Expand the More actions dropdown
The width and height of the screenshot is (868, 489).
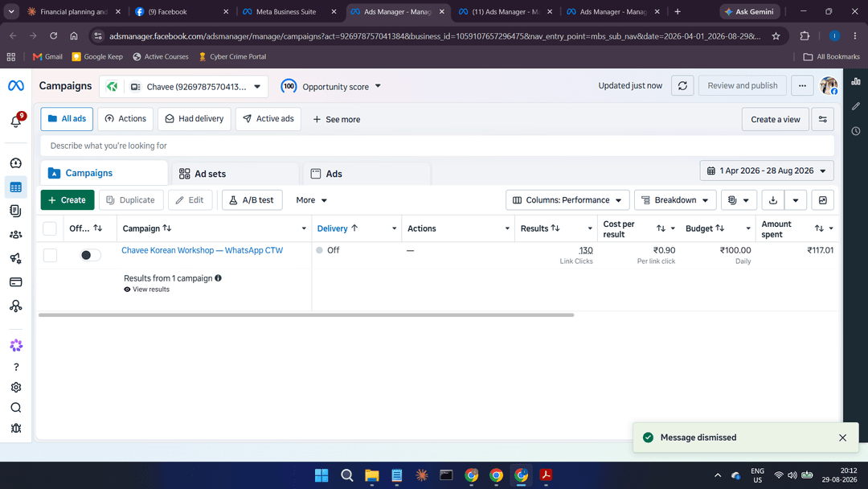(x=311, y=200)
